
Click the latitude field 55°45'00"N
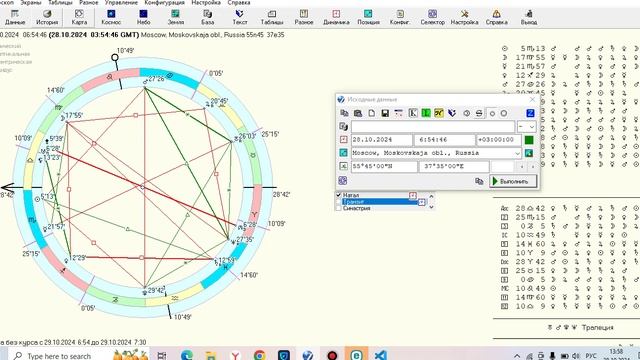click(x=384, y=167)
